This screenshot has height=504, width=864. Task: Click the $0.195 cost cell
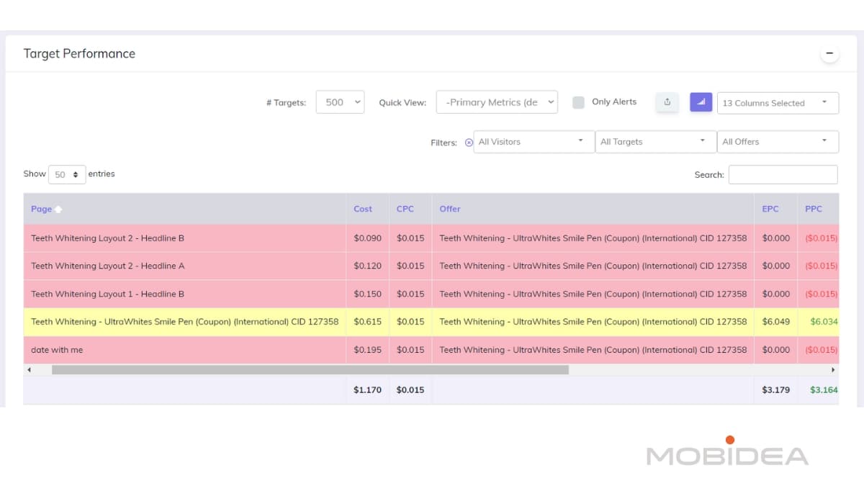tap(368, 350)
